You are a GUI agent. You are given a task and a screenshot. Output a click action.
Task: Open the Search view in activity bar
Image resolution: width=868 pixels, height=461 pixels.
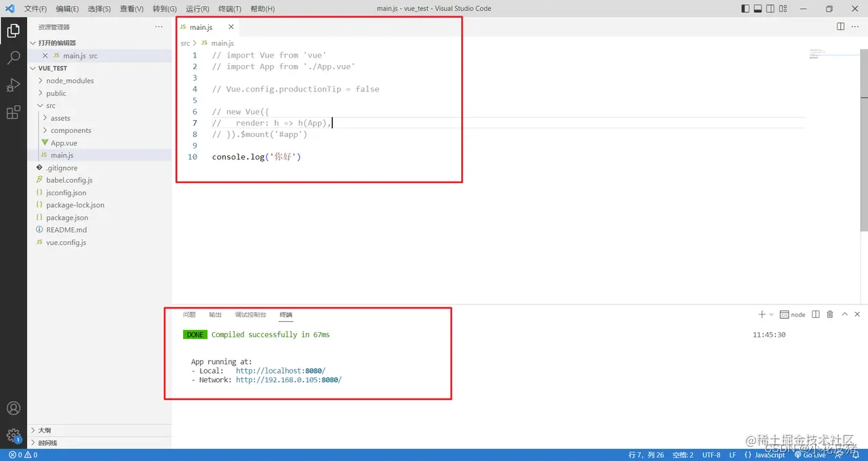coord(13,58)
